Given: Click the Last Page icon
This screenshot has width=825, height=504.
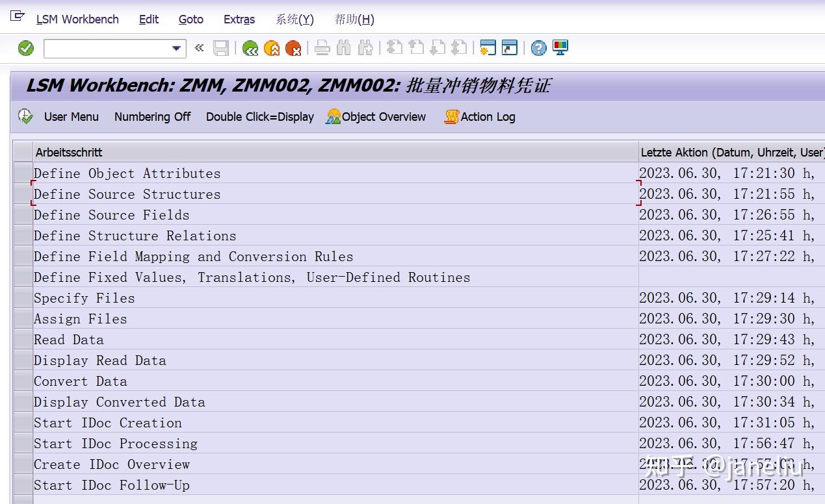Looking at the screenshot, I should pos(459,48).
